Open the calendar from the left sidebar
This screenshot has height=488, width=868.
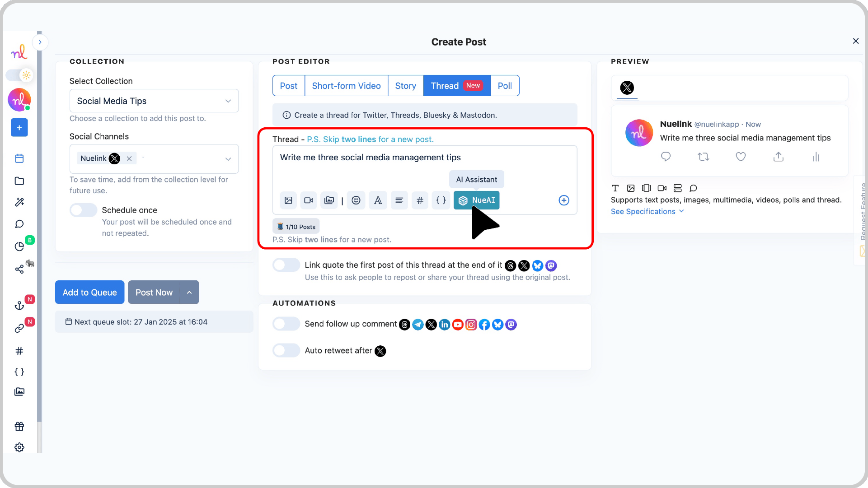(x=19, y=158)
